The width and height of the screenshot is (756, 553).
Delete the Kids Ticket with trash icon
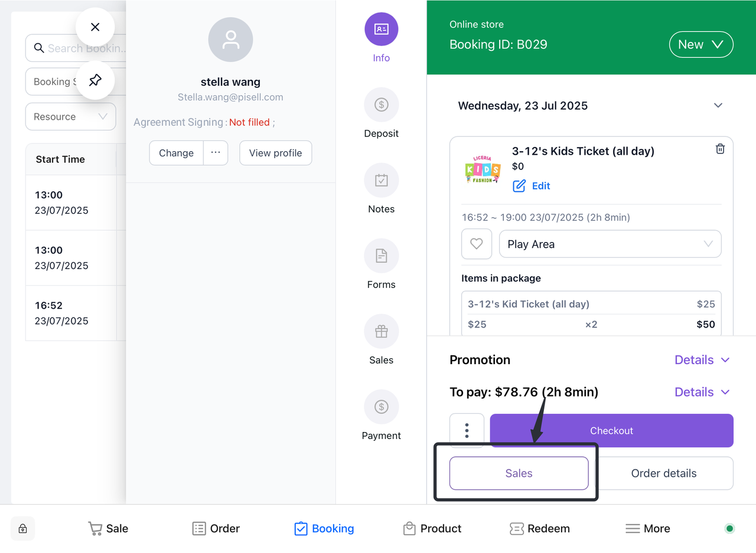(x=720, y=149)
